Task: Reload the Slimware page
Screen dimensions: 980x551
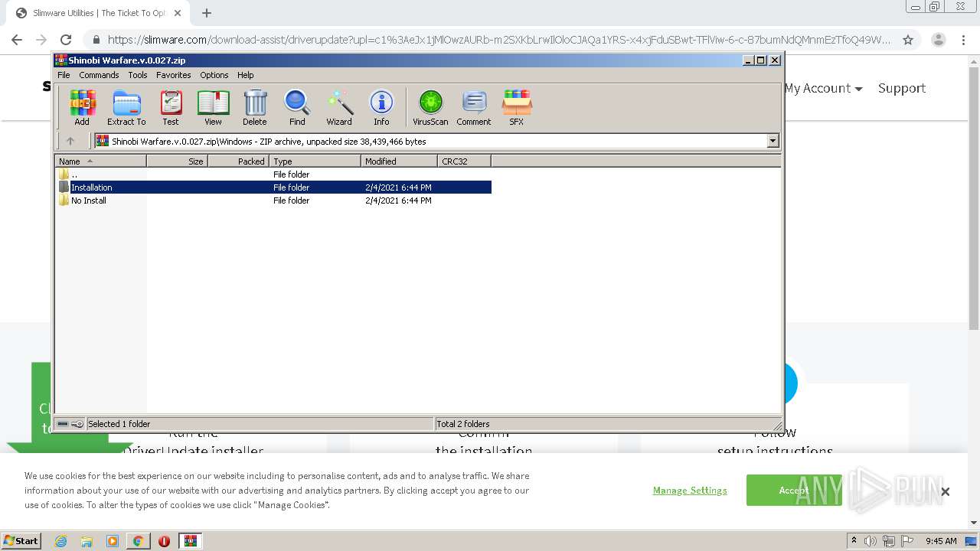Action: click(x=66, y=40)
